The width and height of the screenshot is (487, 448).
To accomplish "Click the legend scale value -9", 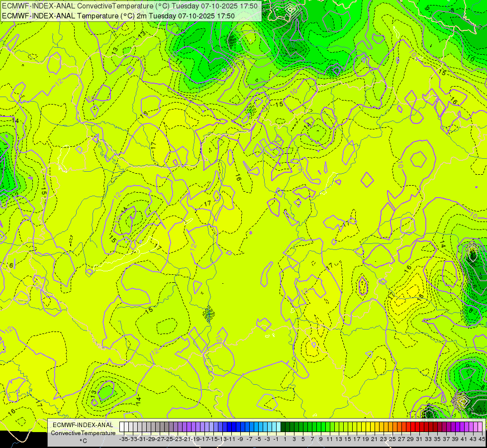I will [x=240, y=440].
